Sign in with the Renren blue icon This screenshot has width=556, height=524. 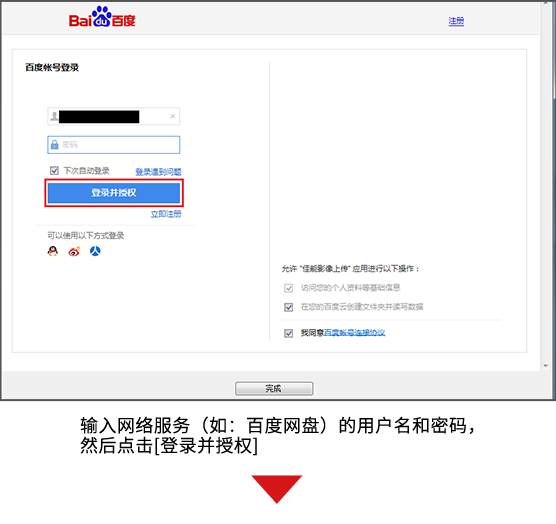pyautogui.click(x=95, y=251)
